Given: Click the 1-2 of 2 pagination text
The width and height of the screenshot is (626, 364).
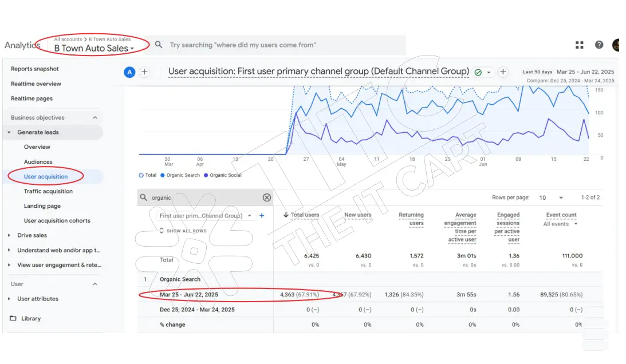Looking at the screenshot, I should pyautogui.click(x=590, y=197).
